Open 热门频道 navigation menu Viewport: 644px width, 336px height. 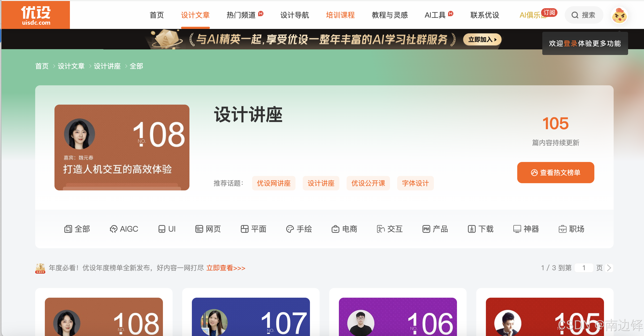click(241, 15)
